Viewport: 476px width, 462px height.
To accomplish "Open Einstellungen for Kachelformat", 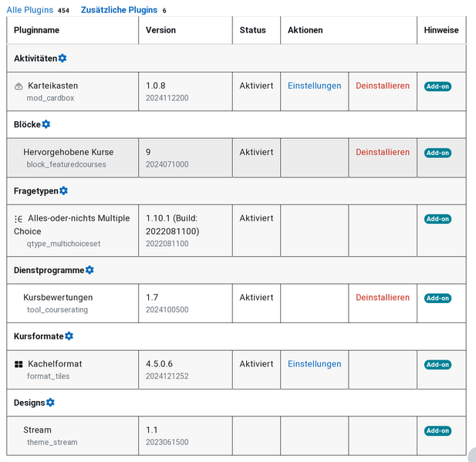I will coord(314,364).
